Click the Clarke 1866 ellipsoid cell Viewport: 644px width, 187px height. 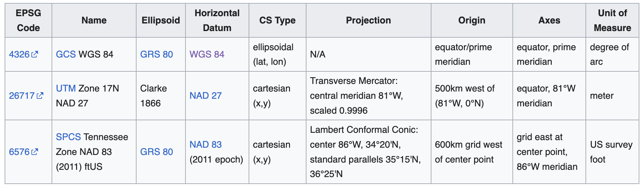pyautogui.click(x=153, y=95)
